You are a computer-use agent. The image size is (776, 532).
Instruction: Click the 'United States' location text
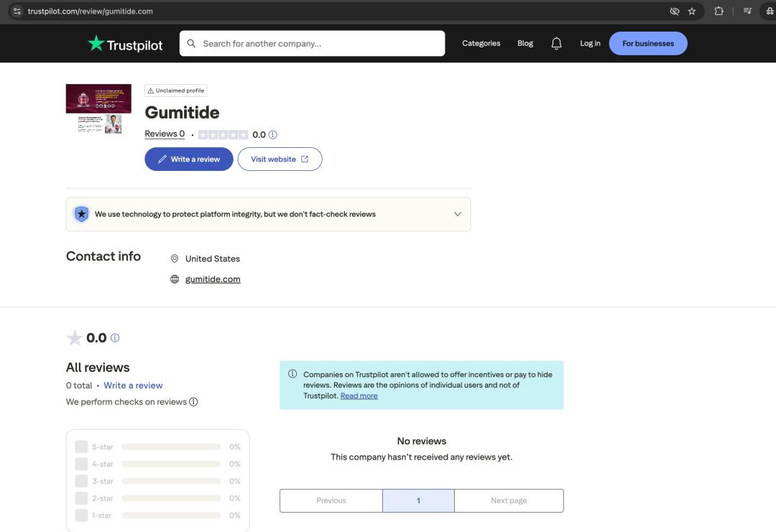[212, 258]
